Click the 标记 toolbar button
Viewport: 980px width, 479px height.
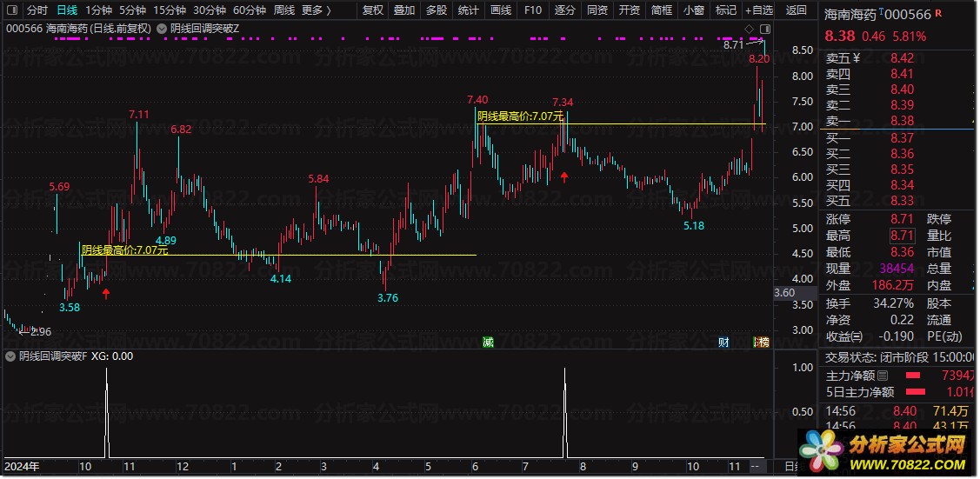pyautogui.click(x=725, y=10)
